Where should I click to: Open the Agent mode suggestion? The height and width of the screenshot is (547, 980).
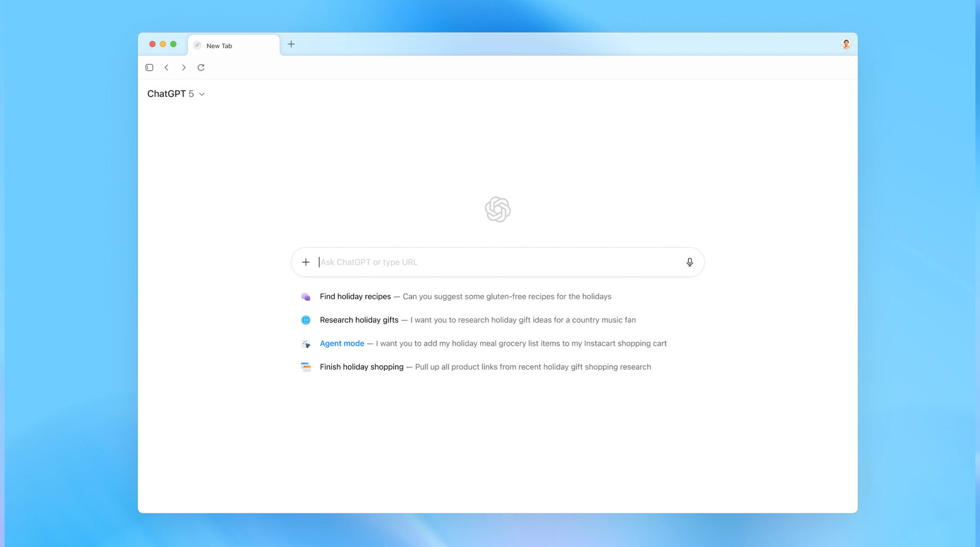(483, 344)
